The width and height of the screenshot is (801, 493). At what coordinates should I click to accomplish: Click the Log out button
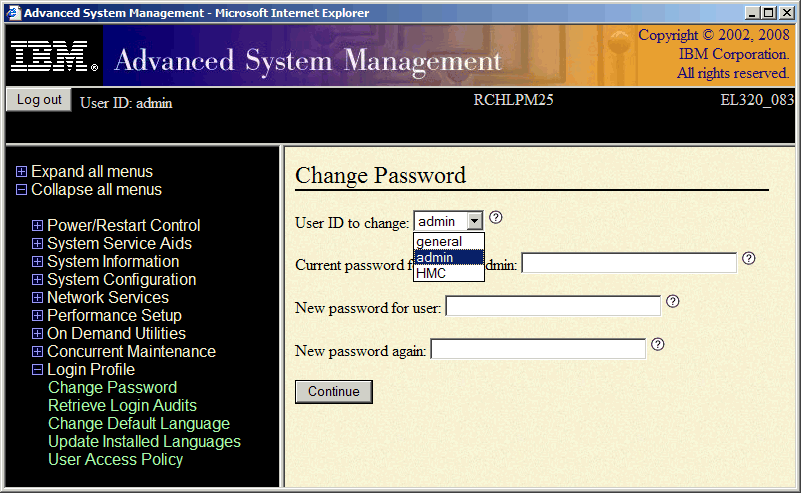coord(39,100)
